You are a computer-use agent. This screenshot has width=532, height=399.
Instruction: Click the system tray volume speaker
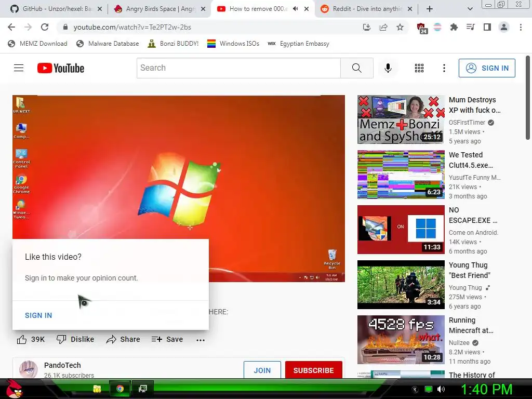pyautogui.click(x=441, y=389)
